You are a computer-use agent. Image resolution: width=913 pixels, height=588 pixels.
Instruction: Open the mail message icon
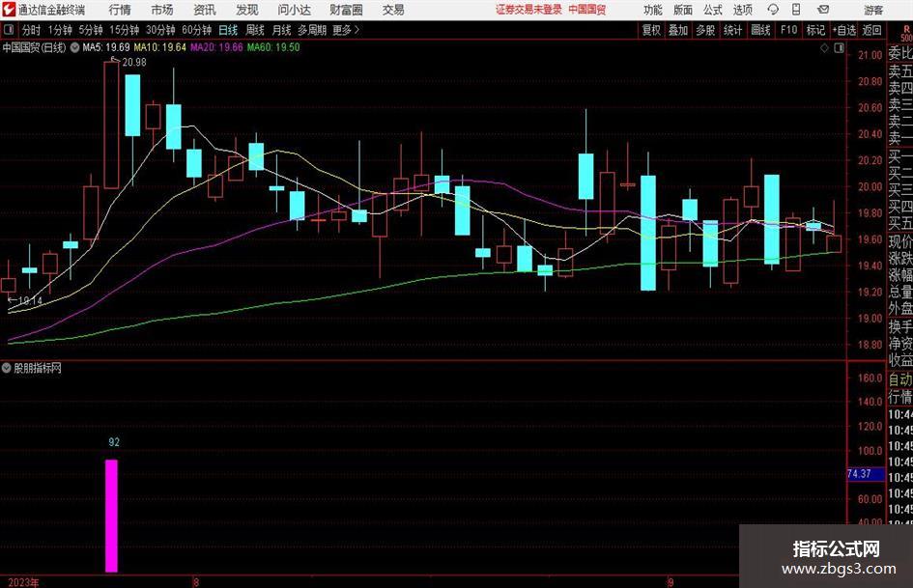tap(823, 10)
